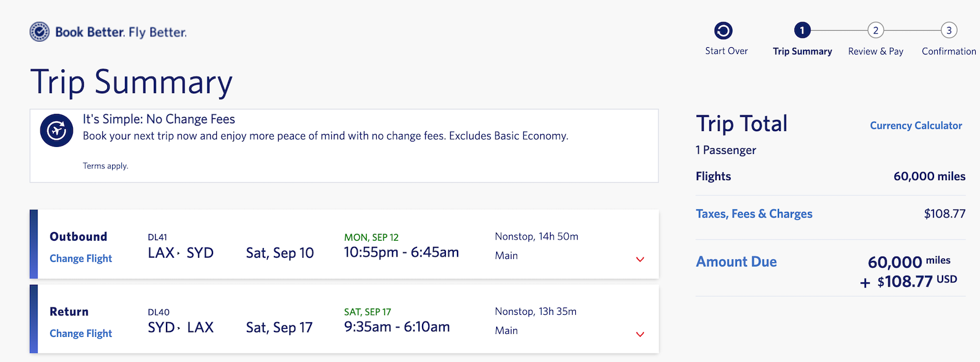Expand details under Amount Due section
This screenshot has height=362, width=980.
[x=736, y=262]
